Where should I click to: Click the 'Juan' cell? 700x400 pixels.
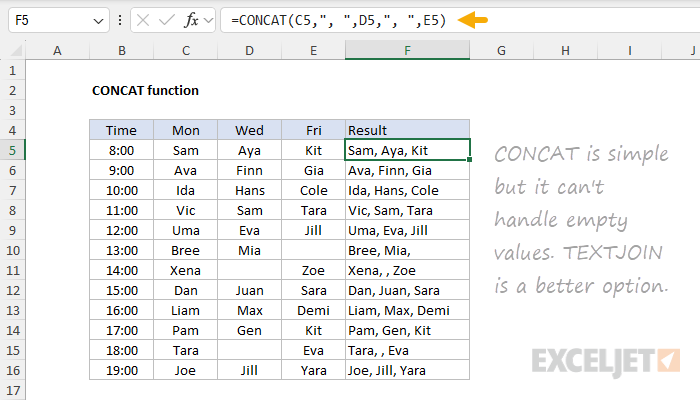(250, 290)
